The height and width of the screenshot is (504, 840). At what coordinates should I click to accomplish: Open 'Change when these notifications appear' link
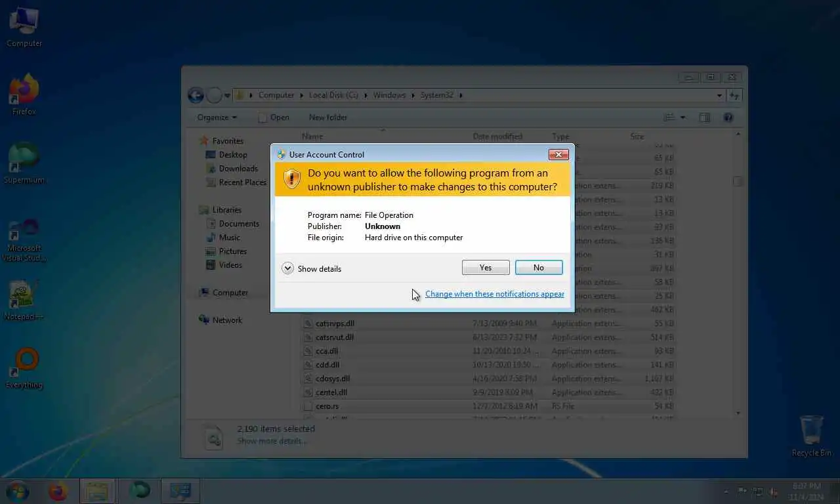495,294
